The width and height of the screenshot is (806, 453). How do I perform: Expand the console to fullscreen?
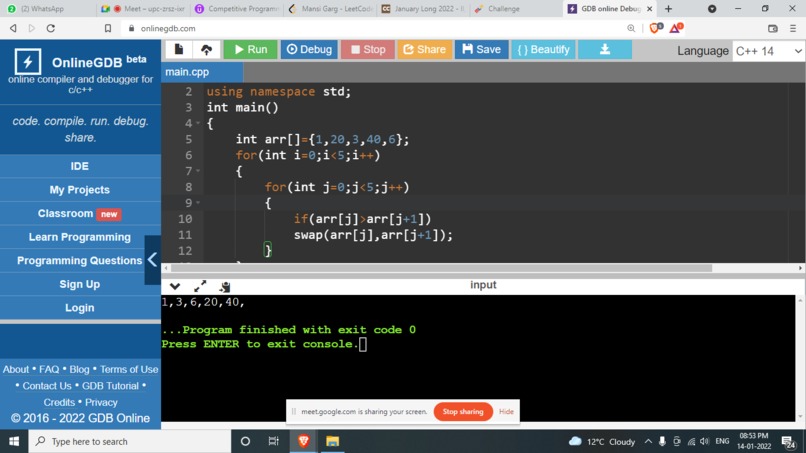coord(200,286)
